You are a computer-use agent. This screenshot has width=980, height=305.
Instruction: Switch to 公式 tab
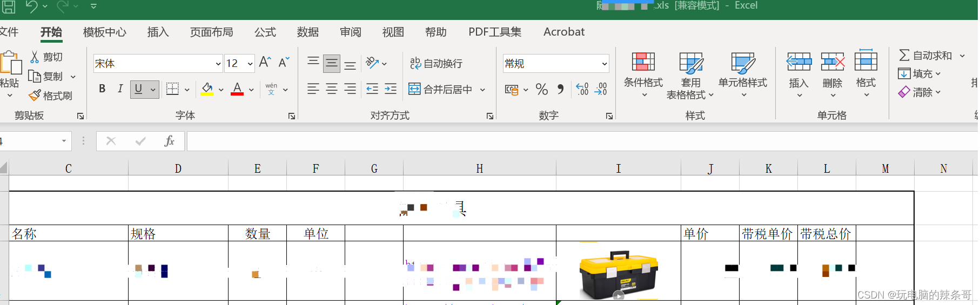265,32
